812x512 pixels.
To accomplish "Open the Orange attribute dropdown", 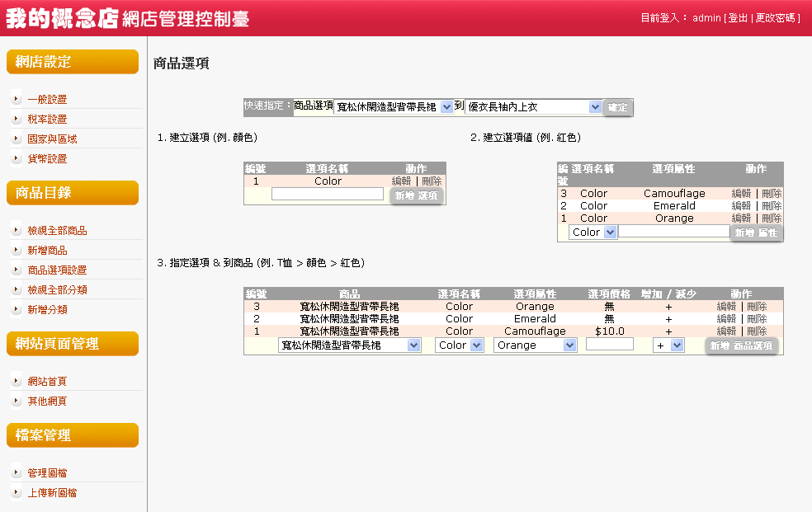I will point(535,345).
